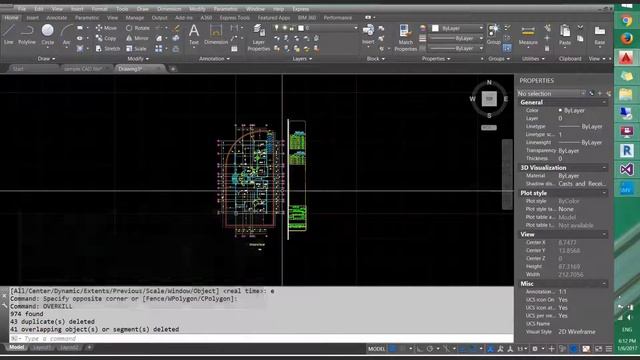
Task: Select the Dimension tool
Action: point(216,34)
